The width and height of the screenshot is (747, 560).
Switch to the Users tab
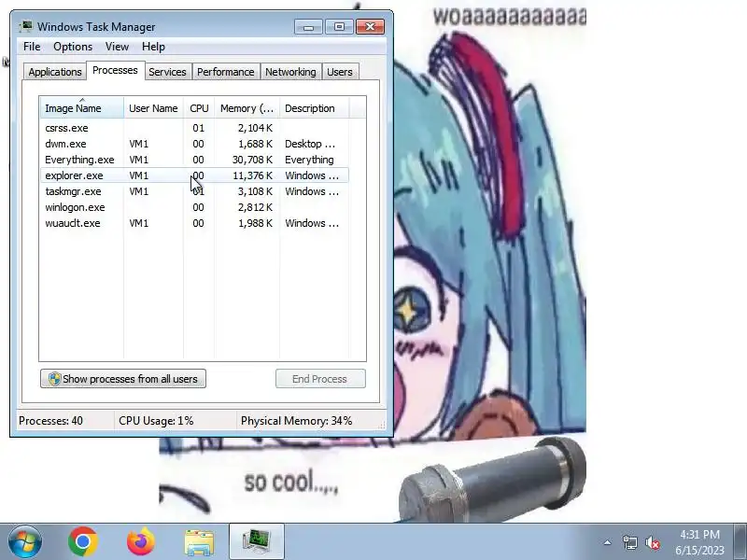[x=340, y=72]
